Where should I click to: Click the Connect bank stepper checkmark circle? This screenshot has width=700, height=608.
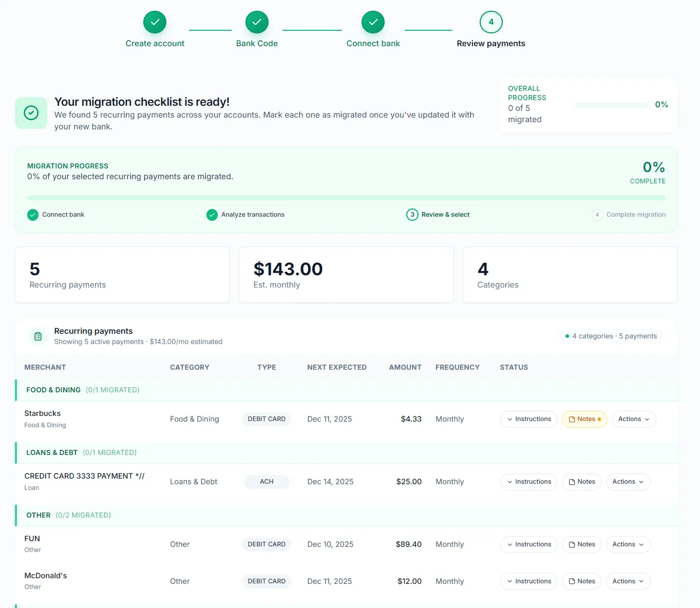[373, 22]
